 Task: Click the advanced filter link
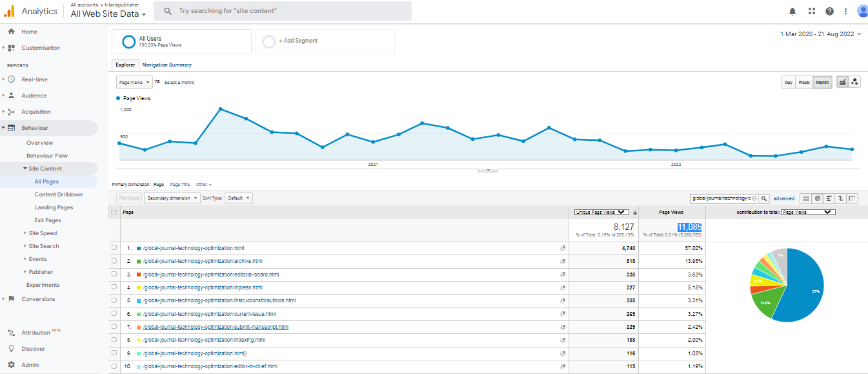point(784,198)
